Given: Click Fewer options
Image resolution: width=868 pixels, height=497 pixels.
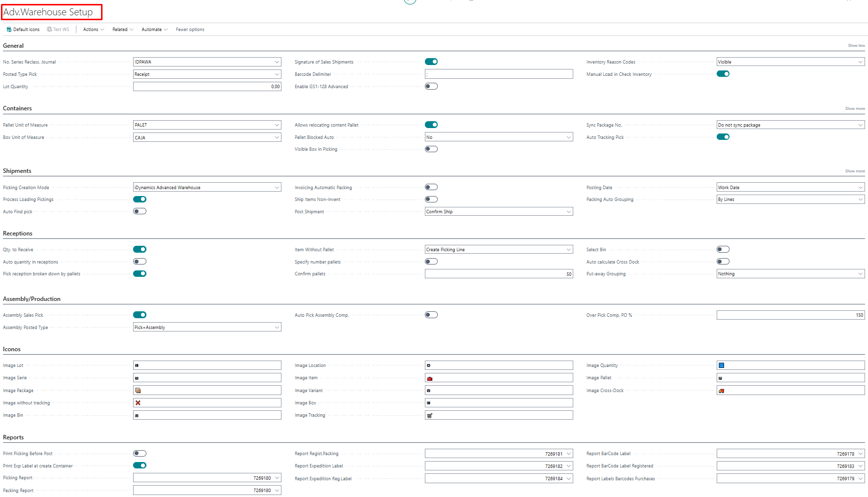Looking at the screenshot, I should pos(190,30).
